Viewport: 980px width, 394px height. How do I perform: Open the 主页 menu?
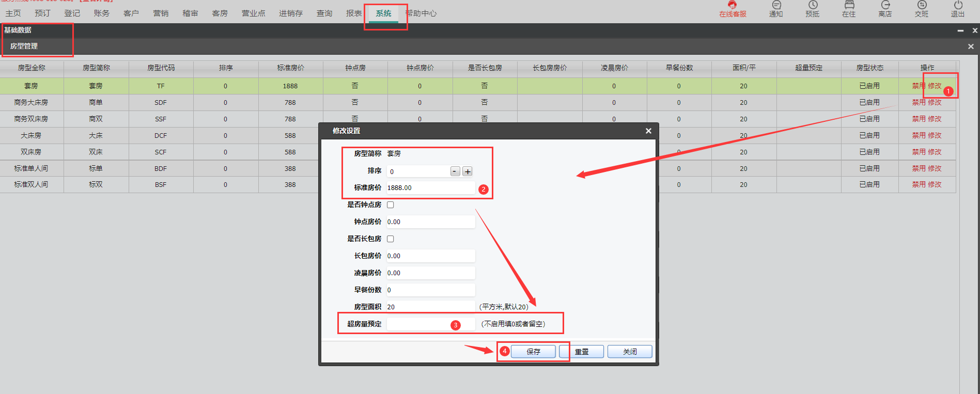13,13
